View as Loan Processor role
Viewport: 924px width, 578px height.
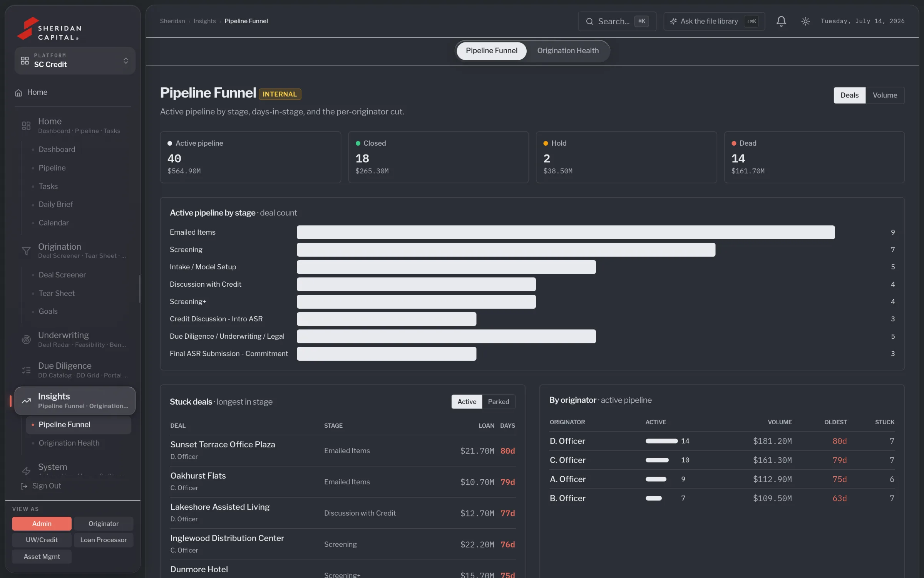tap(104, 539)
